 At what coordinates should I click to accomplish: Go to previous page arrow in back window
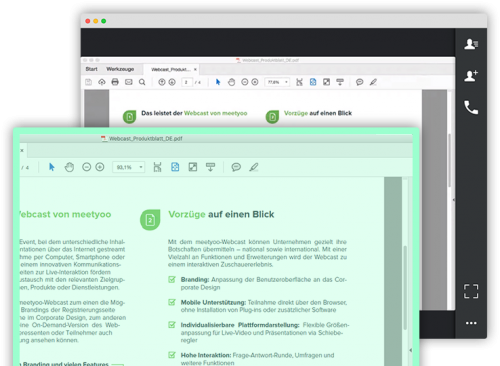point(162,82)
